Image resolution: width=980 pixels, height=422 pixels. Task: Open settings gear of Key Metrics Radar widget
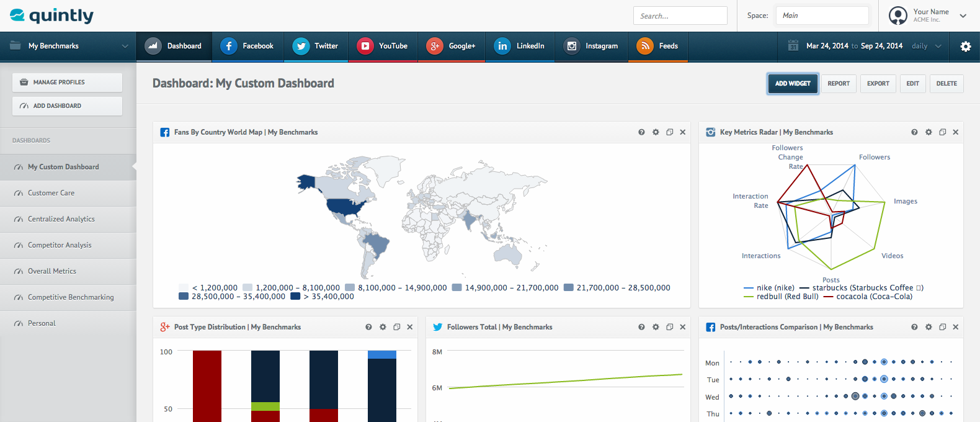coord(929,132)
